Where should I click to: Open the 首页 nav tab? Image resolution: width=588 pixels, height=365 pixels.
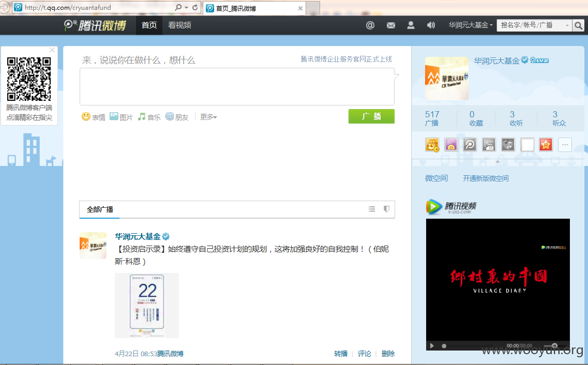click(x=149, y=25)
